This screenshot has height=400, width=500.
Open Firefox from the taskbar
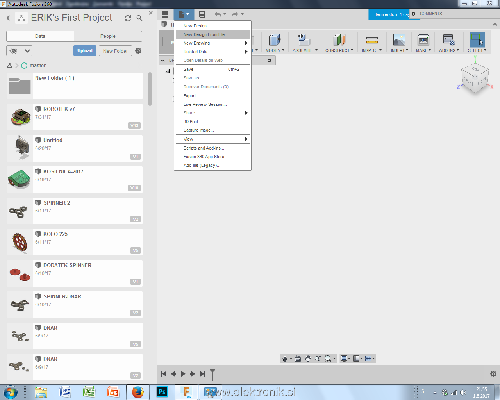click(x=138, y=392)
